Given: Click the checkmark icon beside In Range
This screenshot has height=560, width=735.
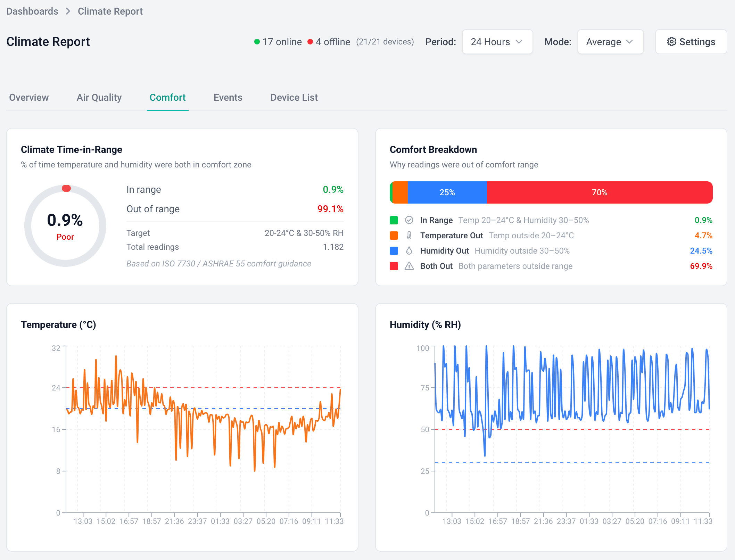Looking at the screenshot, I should pos(409,220).
